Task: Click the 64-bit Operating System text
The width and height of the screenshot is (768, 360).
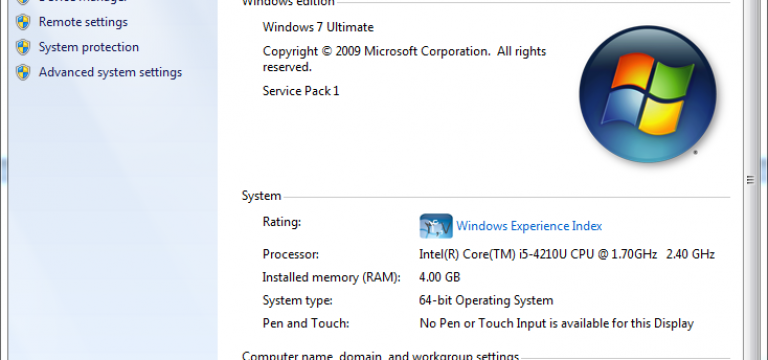Action: click(x=486, y=300)
